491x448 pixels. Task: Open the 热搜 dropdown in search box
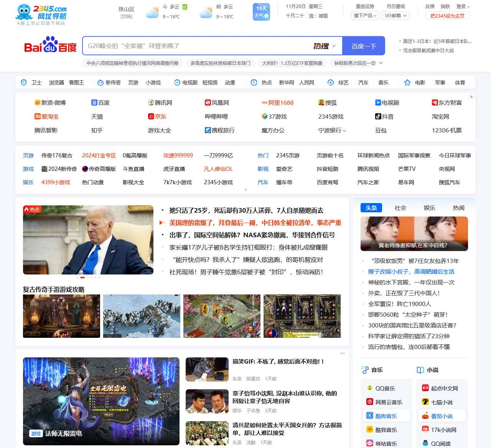point(325,46)
